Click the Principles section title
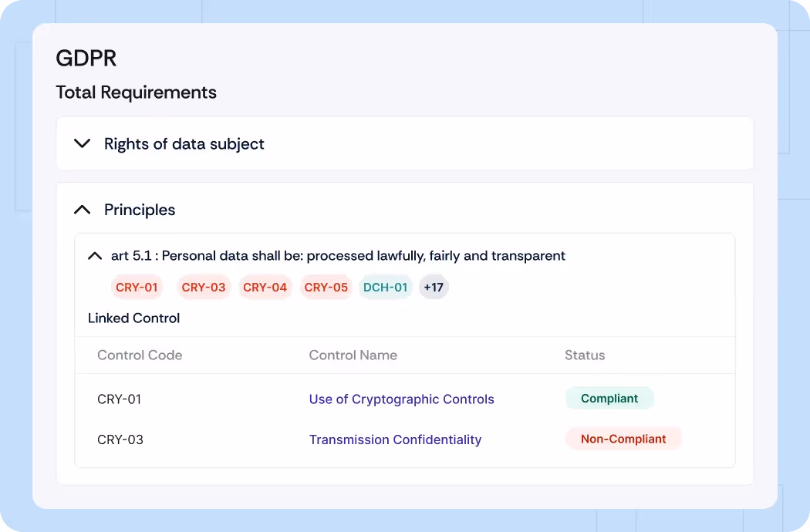The width and height of the screenshot is (810, 532). pyautogui.click(x=140, y=210)
